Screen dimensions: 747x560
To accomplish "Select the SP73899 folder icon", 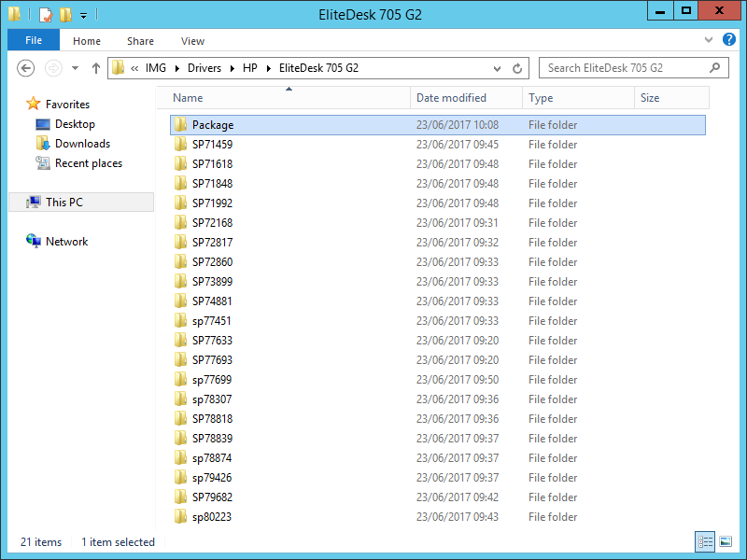I will click(180, 282).
